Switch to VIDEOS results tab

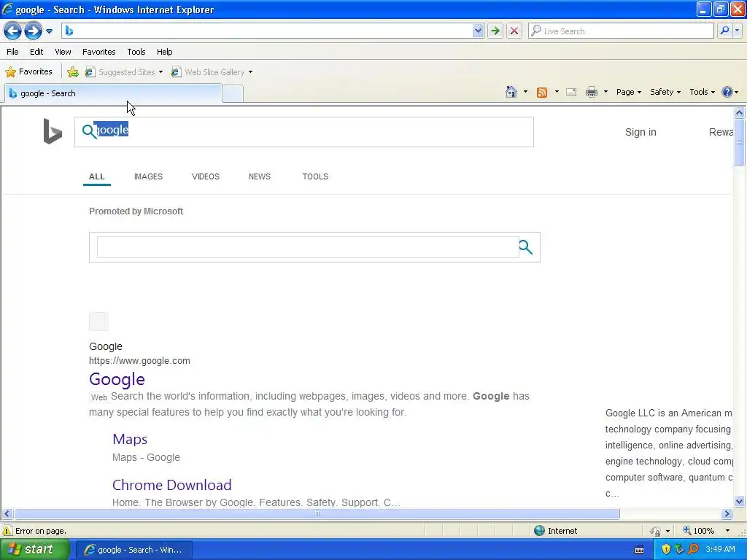click(205, 176)
